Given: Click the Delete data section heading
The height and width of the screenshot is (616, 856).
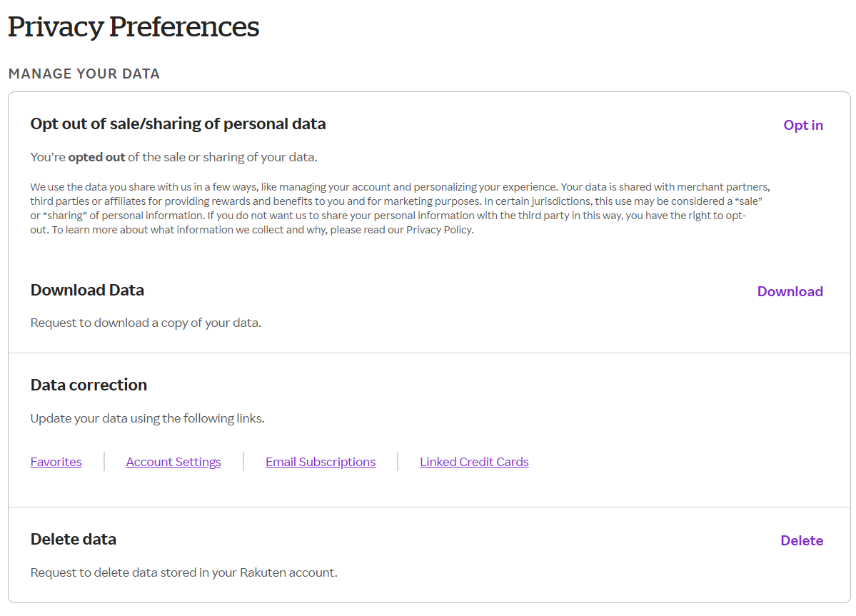Looking at the screenshot, I should coord(73,539).
